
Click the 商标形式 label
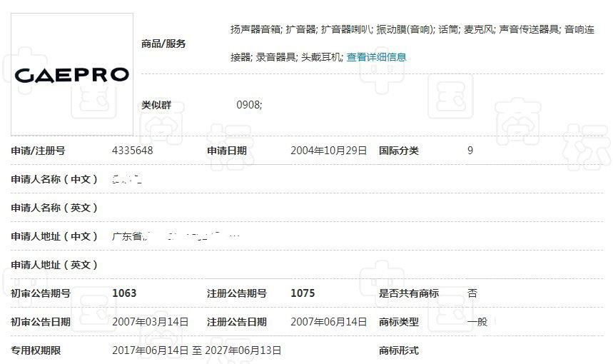(x=399, y=350)
